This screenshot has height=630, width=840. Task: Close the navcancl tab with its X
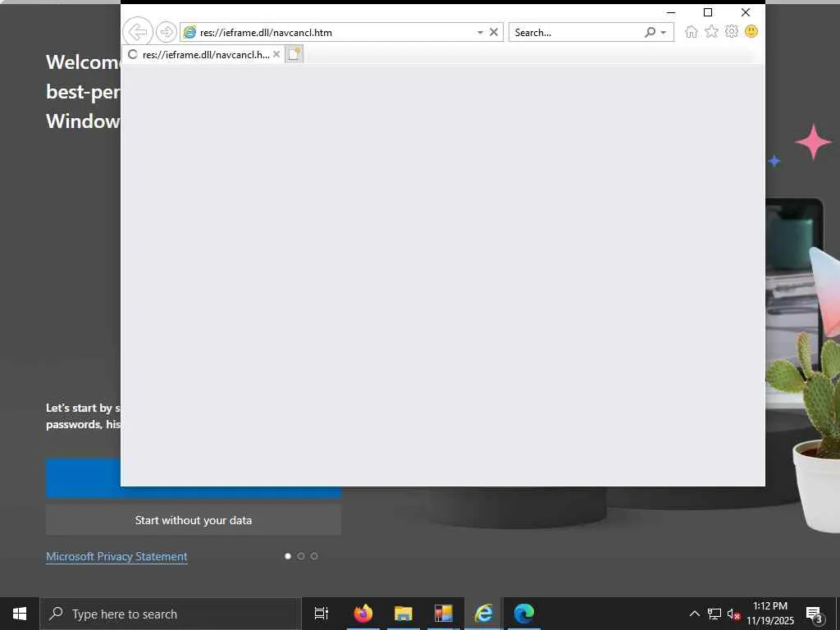tap(276, 54)
